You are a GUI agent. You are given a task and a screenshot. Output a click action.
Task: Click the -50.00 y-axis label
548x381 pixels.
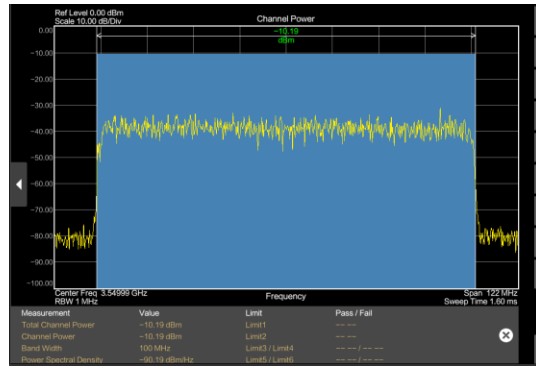click(42, 158)
